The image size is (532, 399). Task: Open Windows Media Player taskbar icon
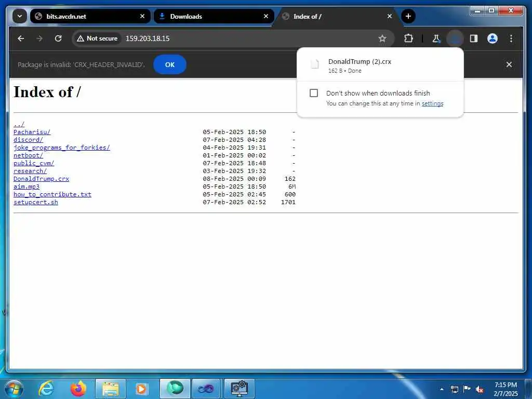[141, 389]
